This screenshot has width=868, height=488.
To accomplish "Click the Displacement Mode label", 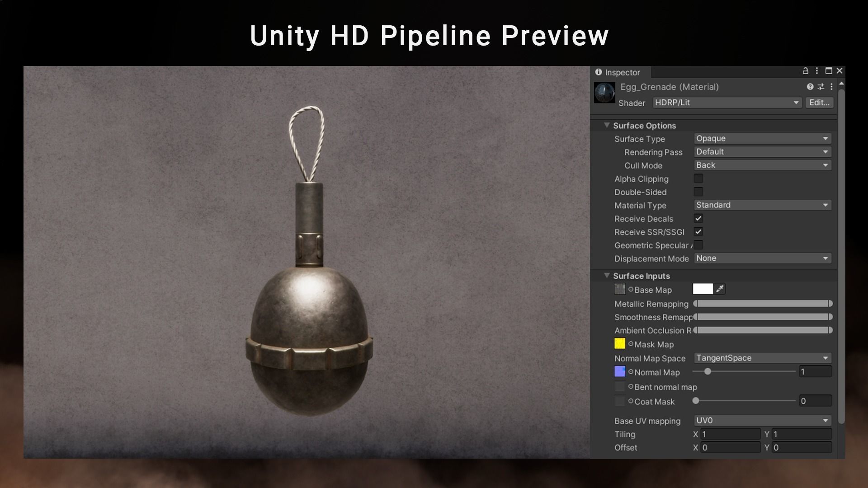I will [x=651, y=258].
